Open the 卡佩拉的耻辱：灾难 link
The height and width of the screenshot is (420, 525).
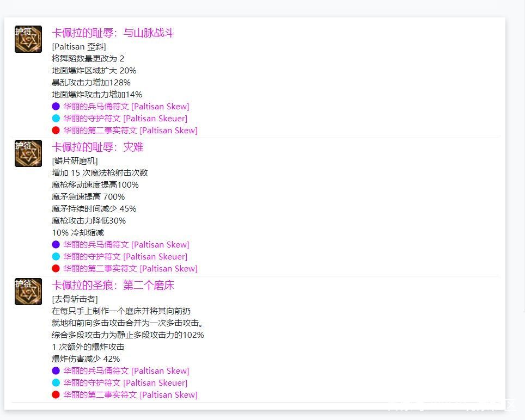click(99, 147)
